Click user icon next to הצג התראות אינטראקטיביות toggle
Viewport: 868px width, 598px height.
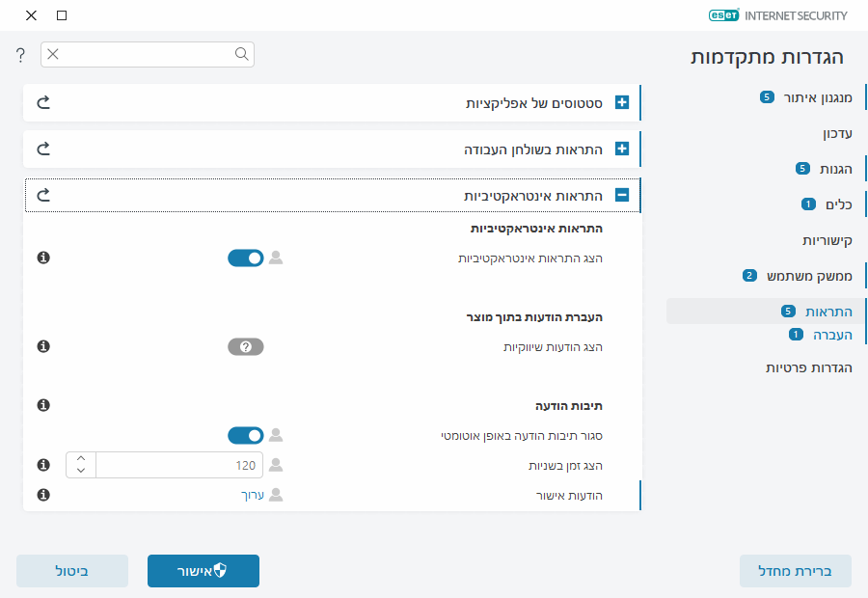(276, 258)
